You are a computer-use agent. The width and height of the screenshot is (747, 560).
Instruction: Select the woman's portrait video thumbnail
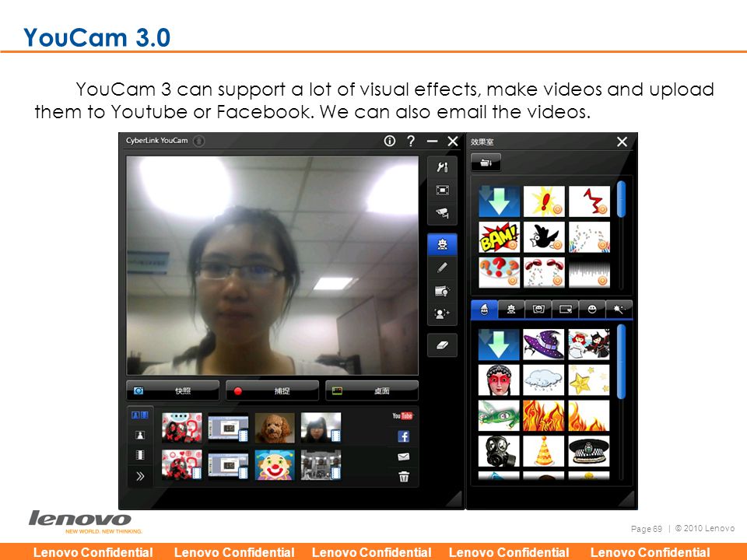click(x=321, y=428)
